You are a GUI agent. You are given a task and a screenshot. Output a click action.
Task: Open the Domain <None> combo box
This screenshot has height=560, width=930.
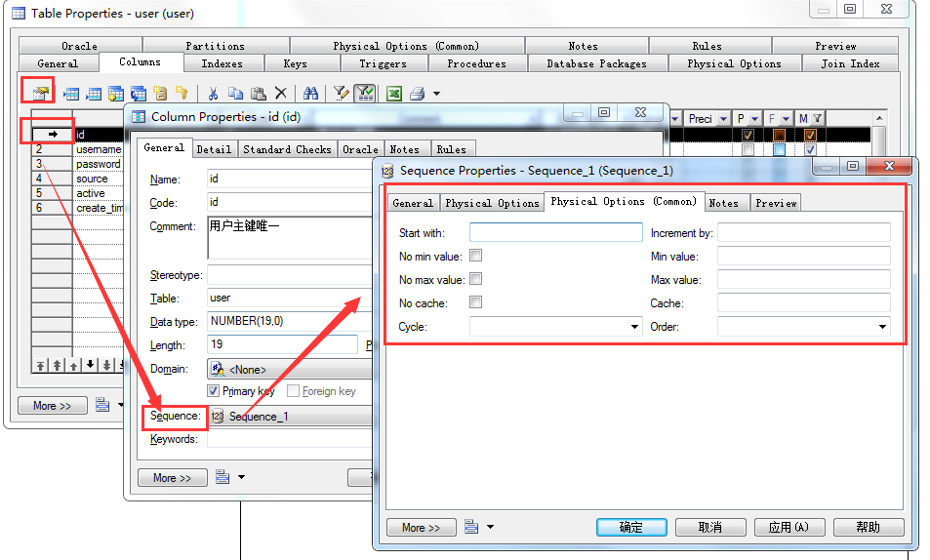click(290, 369)
